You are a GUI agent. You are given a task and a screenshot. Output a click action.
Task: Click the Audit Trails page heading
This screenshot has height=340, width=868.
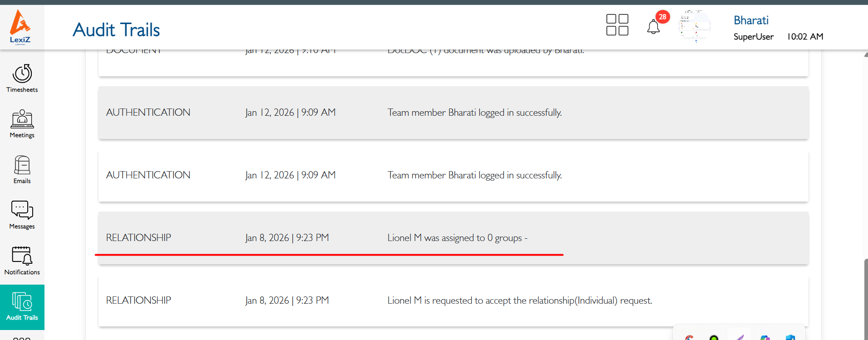pyautogui.click(x=116, y=30)
